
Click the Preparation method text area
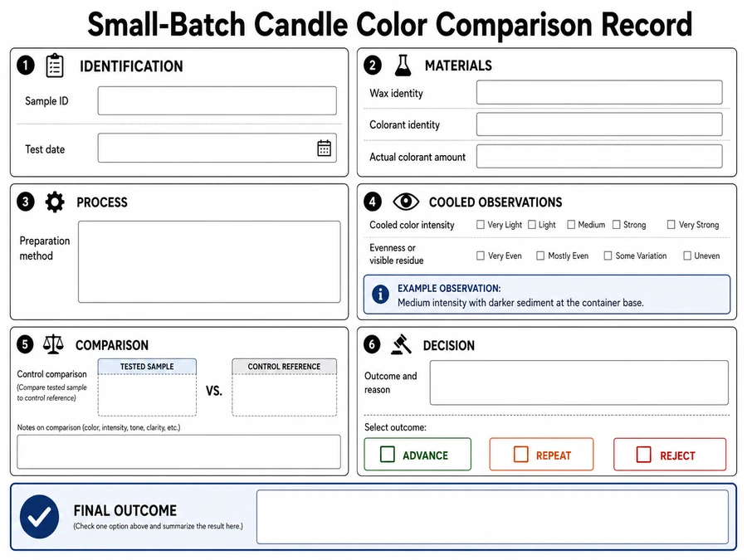pyautogui.click(x=210, y=262)
